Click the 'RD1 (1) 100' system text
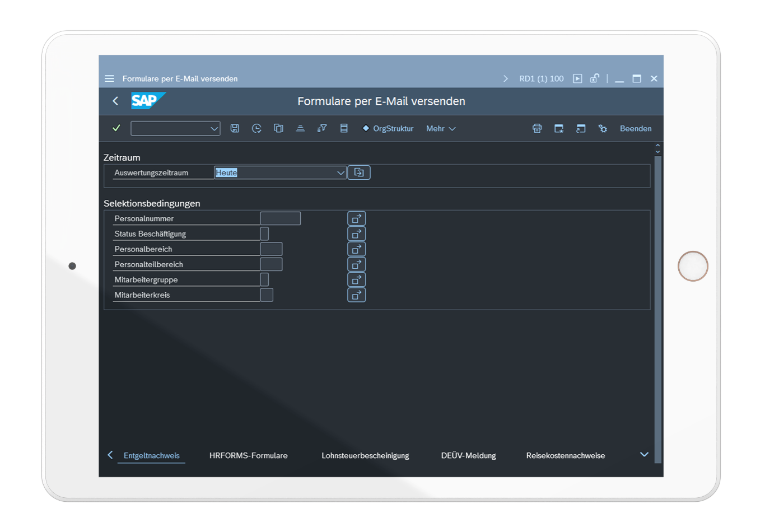The width and height of the screenshot is (765, 532). coord(542,78)
